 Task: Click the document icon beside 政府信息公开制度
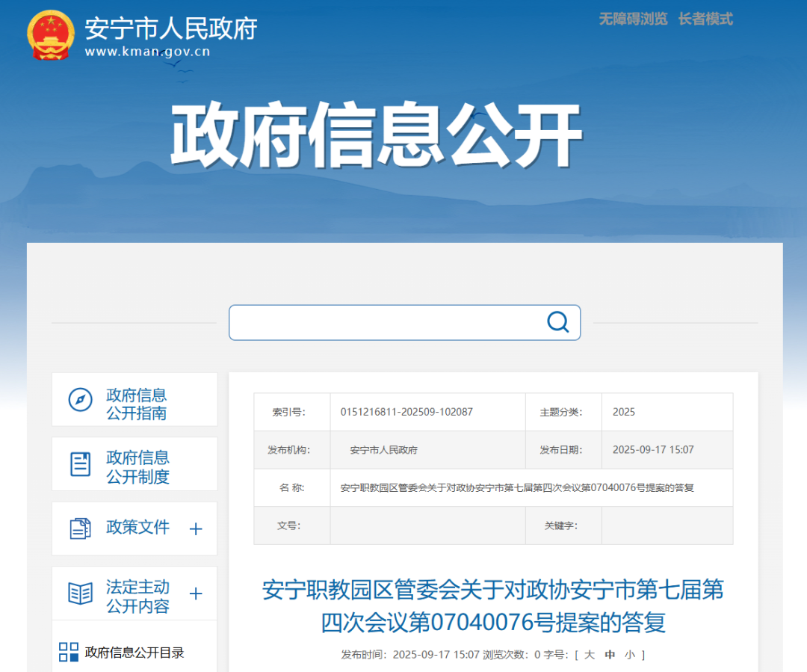[x=80, y=464]
